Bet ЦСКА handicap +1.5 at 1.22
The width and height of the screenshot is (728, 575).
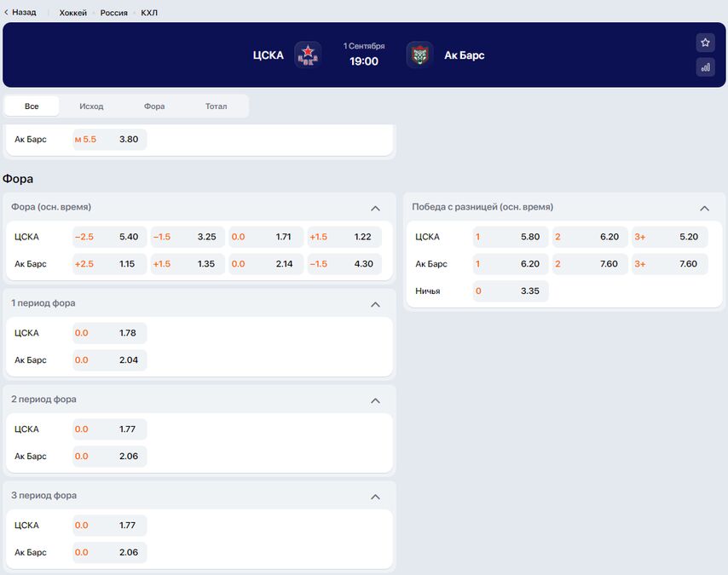coord(344,237)
